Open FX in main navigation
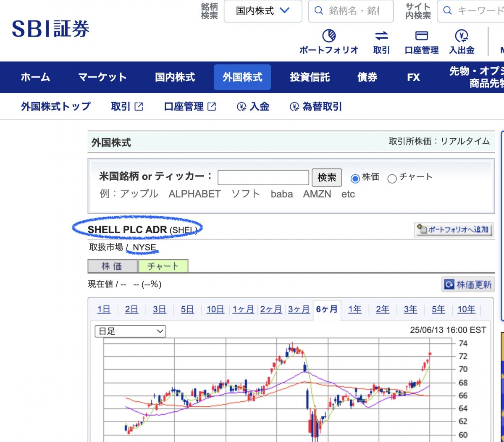Image resolution: width=504 pixels, height=442 pixels. [413, 77]
